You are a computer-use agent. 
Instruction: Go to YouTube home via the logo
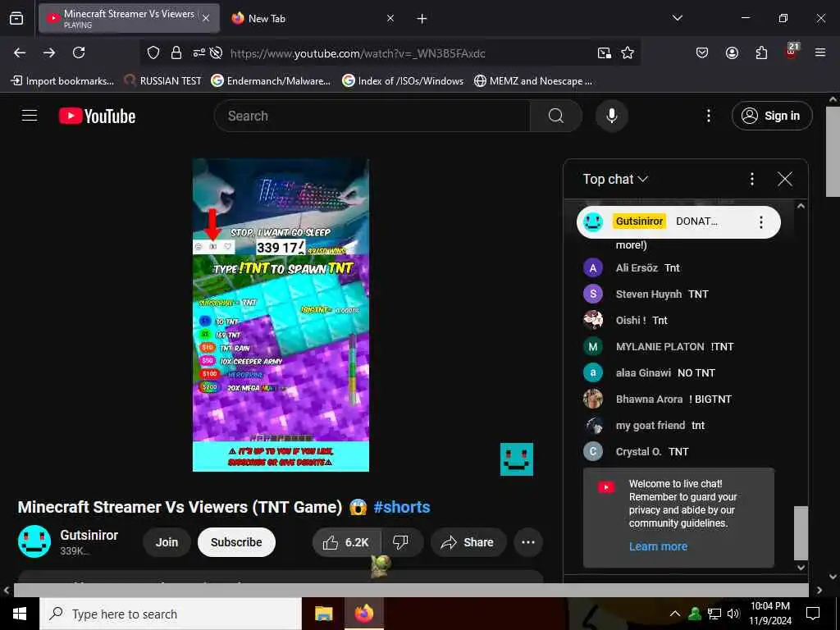[x=98, y=116]
